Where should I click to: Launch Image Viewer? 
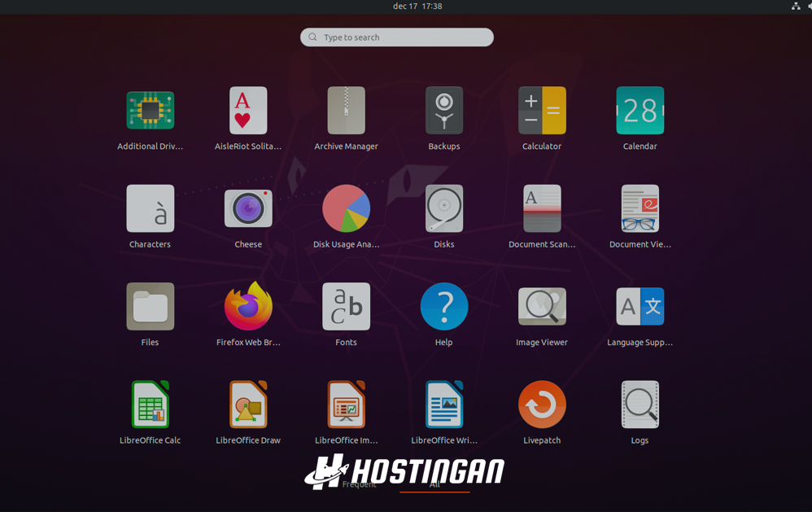[x=542, y=306]
